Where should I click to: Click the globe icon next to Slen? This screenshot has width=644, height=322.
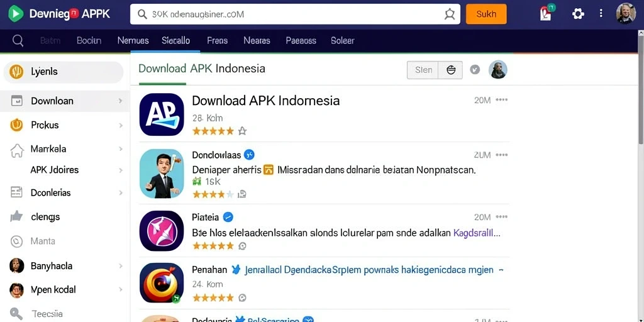pos(451,70)
